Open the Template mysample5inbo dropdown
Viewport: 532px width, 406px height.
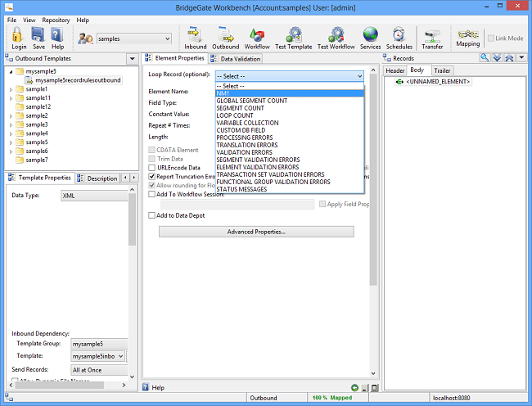(120, 356)
